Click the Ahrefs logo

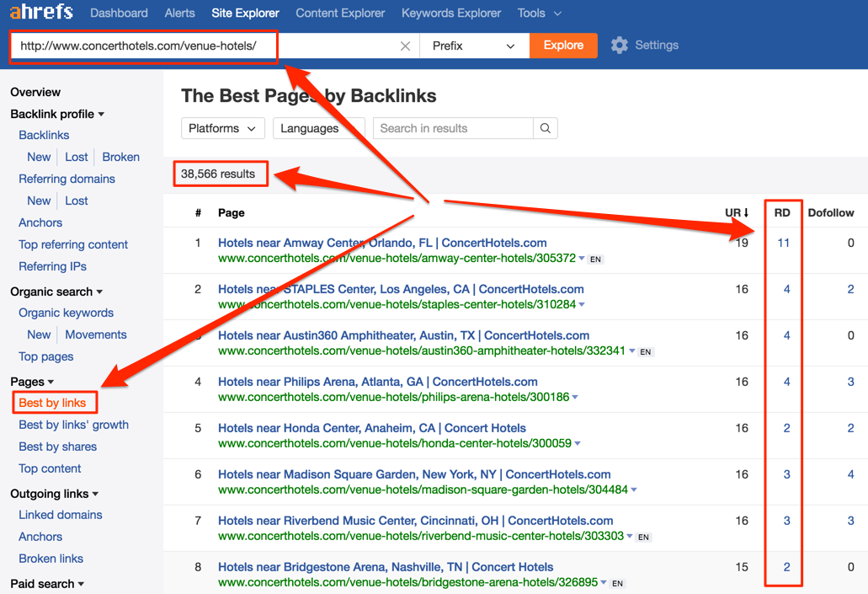click(x=41, y=13)
